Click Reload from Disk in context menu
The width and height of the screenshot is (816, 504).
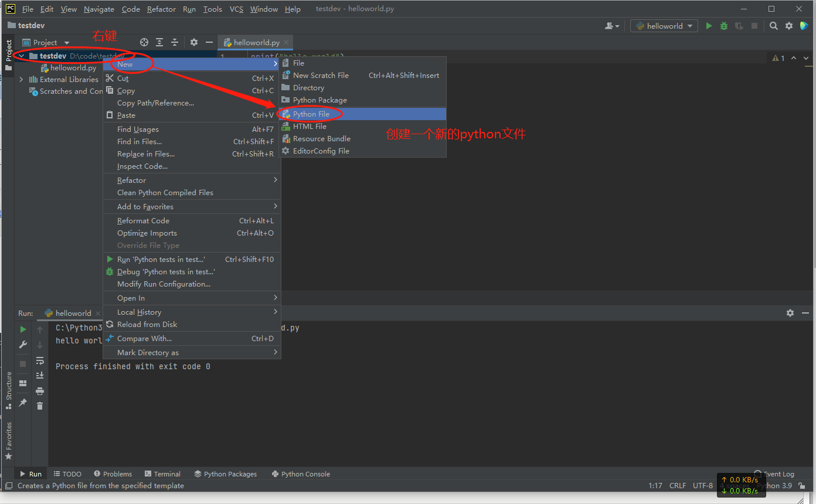[x=192, y=324]
